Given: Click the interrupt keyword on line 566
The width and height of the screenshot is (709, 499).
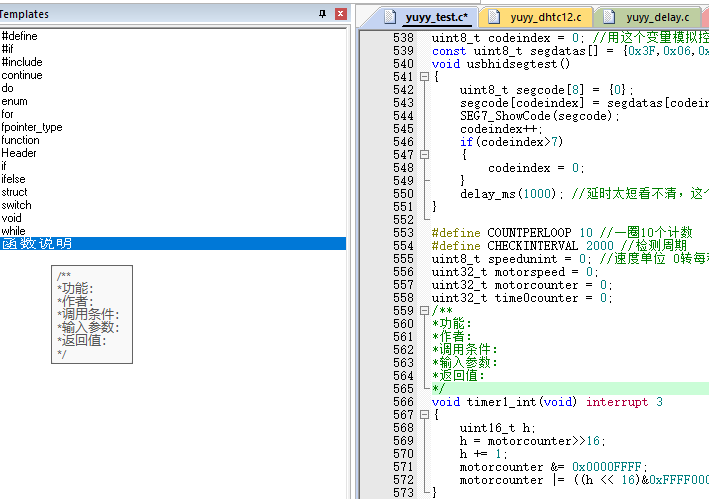Looking at the screenshot, I should point(617,402).
